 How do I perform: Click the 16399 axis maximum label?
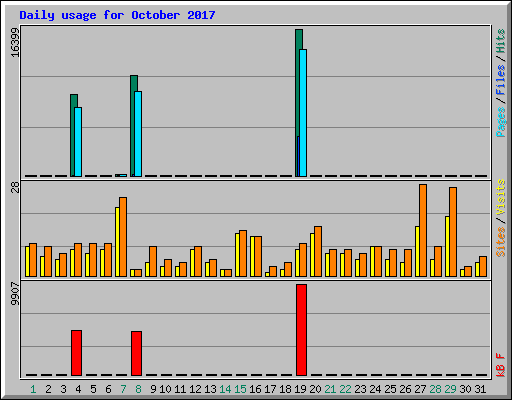click(15, 42)
